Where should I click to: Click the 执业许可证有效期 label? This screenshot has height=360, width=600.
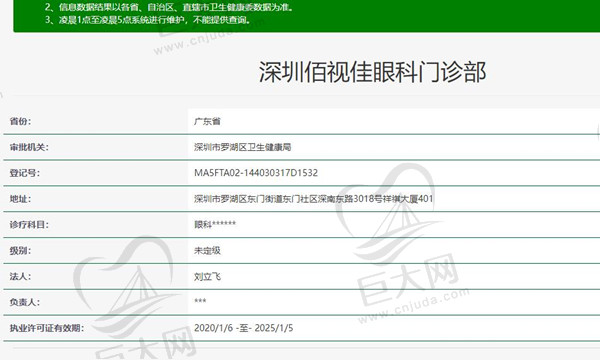47,328
